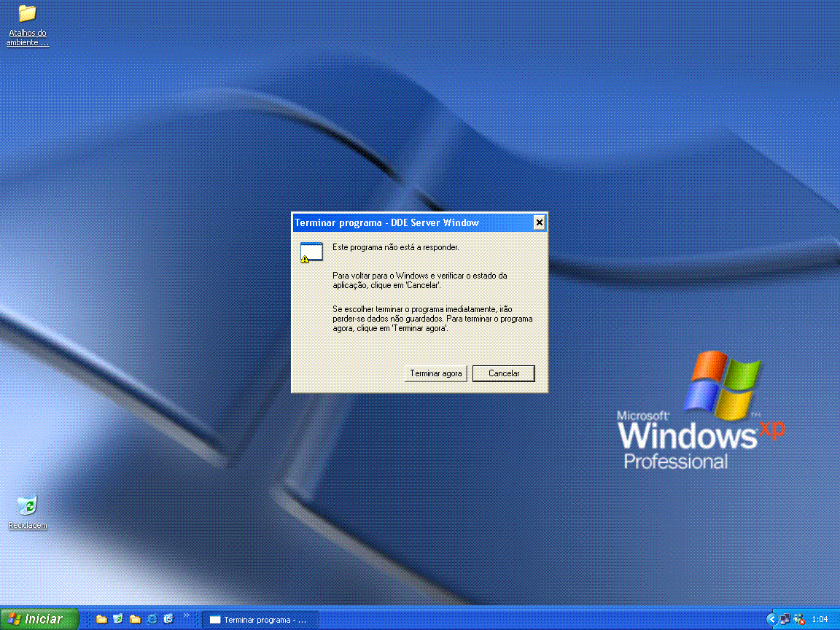This screenshot has width=840, height=630.
Task: Close the DDE Server Window dialog with X
Action: [x=539, y=222]
